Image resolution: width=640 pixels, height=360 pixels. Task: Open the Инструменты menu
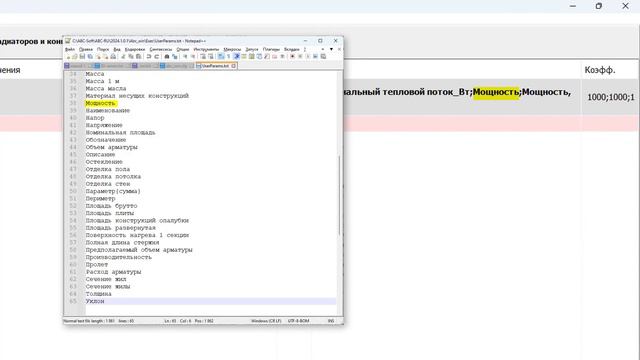(206, 49)
